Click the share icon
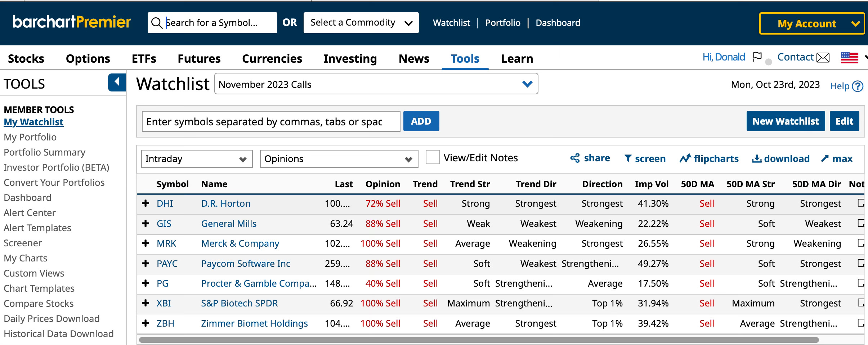The image size is (868, 345). coord(575,158)
